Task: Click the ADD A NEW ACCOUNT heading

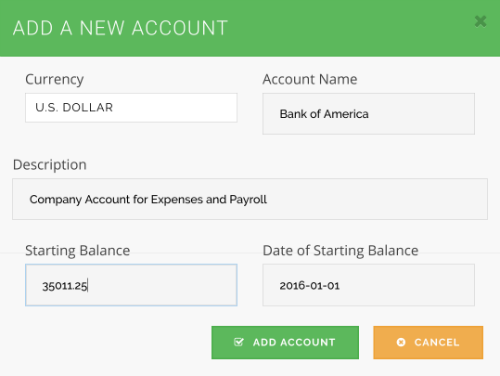Action: pos(120,28)
